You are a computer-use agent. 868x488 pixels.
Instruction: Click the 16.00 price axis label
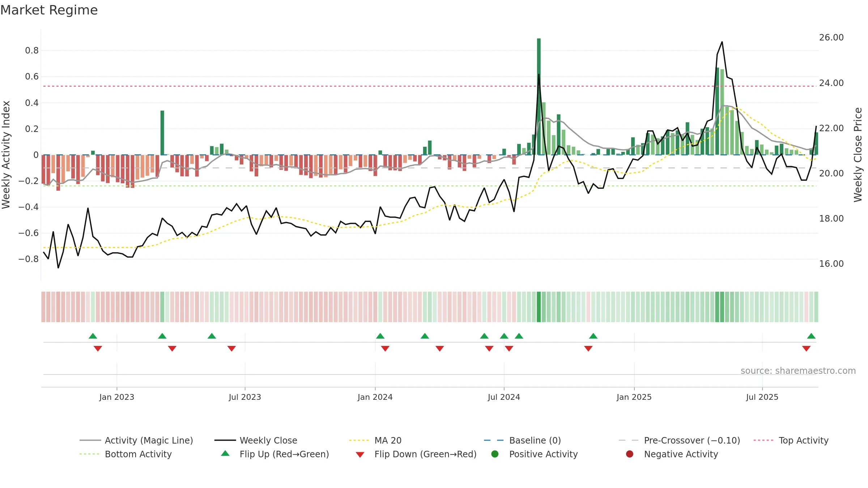click(x=831, y=264)
